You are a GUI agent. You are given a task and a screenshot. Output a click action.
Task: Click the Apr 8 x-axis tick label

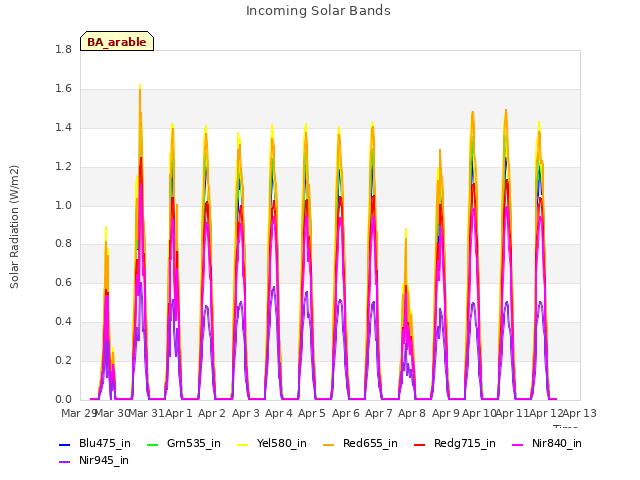coord(412,413)
